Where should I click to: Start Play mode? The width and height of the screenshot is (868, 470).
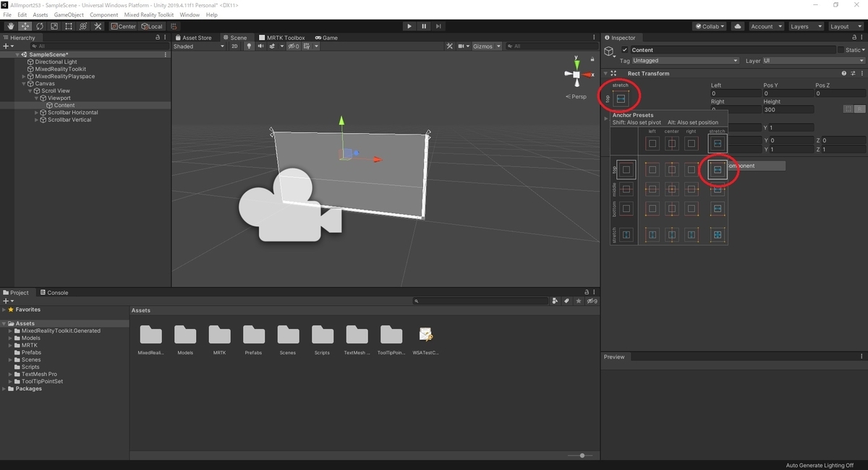pos(409,26)
